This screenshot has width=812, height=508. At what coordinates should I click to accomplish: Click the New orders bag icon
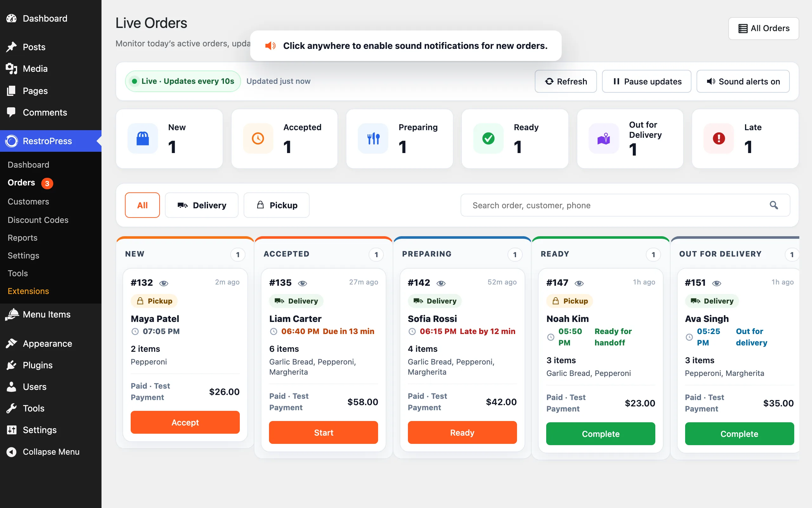pos(143,138)
